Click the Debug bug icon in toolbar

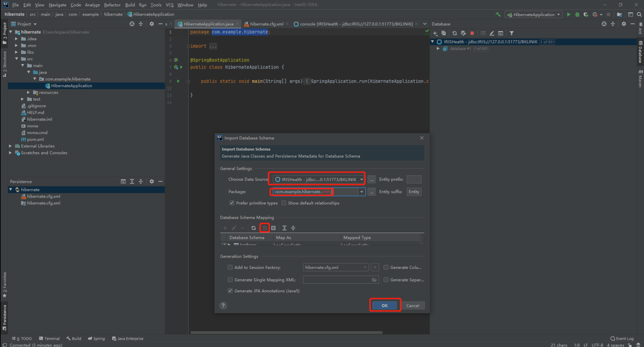pos(577,14)
